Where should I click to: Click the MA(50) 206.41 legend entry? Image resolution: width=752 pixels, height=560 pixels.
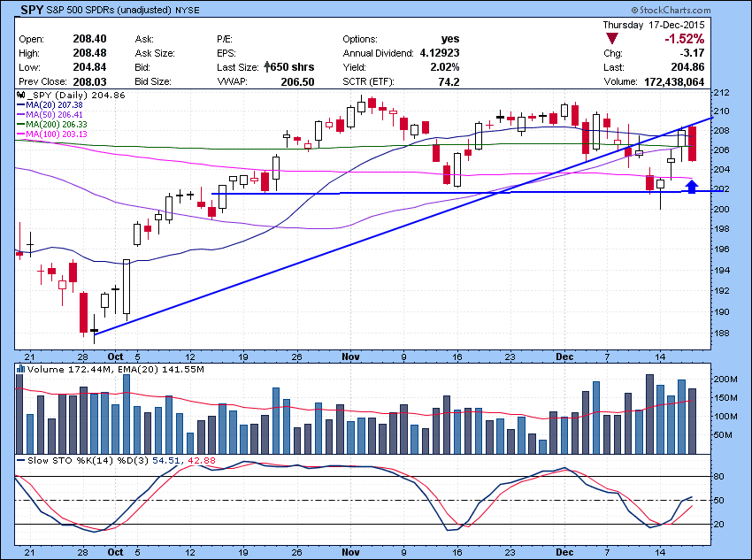click(50, 115)
